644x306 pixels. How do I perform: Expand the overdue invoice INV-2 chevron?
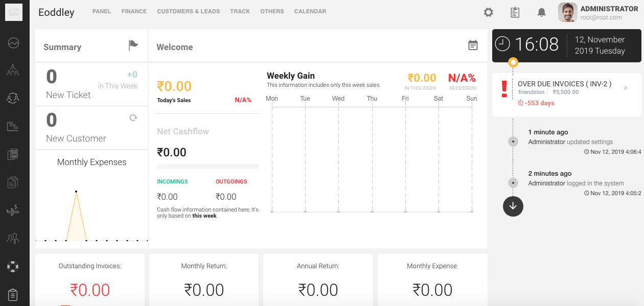click(x=625, y=88)
